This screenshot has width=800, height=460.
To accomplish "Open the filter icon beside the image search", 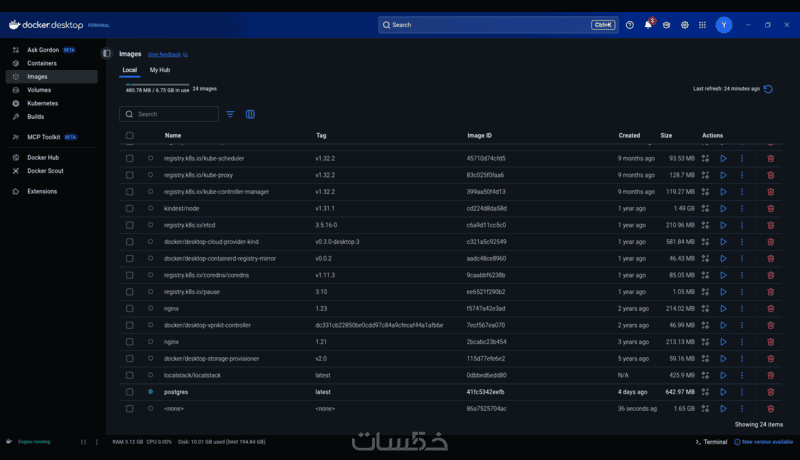I will [x=230, y=114].
